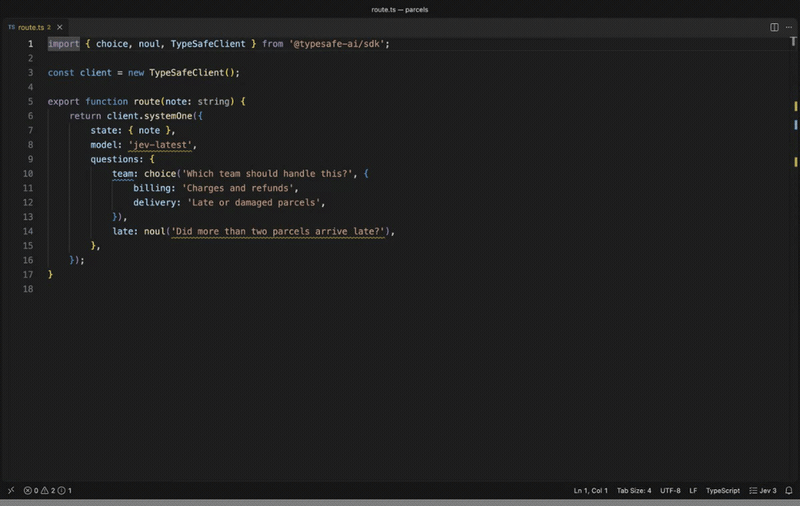Change indentation via Tab Size: 4
Image resolution: width=800 pixels, height=506 pixels.
pos(634,490)
